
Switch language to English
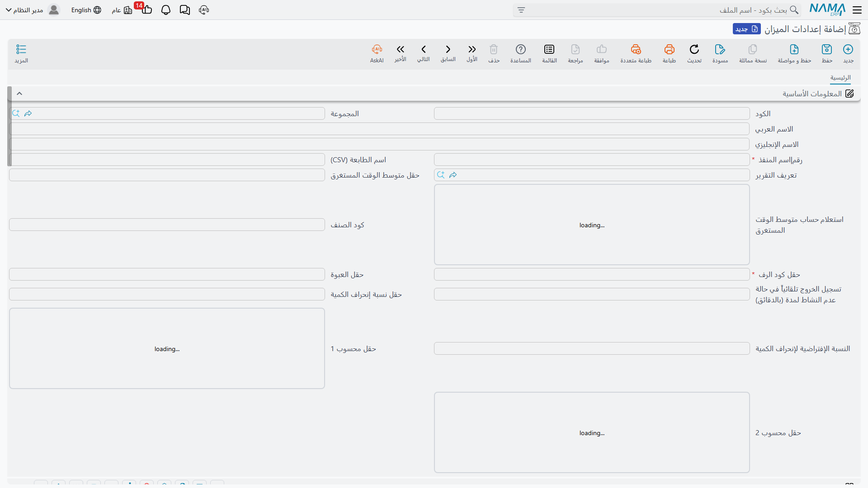tap(86, 10)
